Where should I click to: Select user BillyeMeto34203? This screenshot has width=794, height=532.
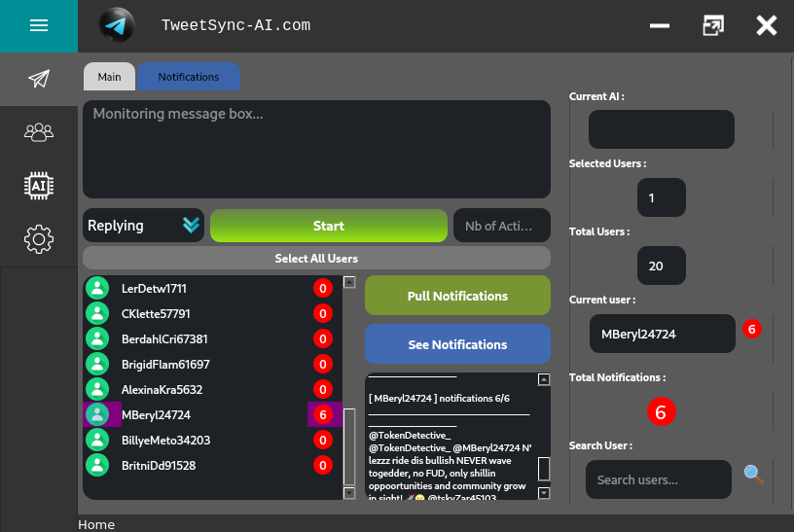tap(213, 440)
